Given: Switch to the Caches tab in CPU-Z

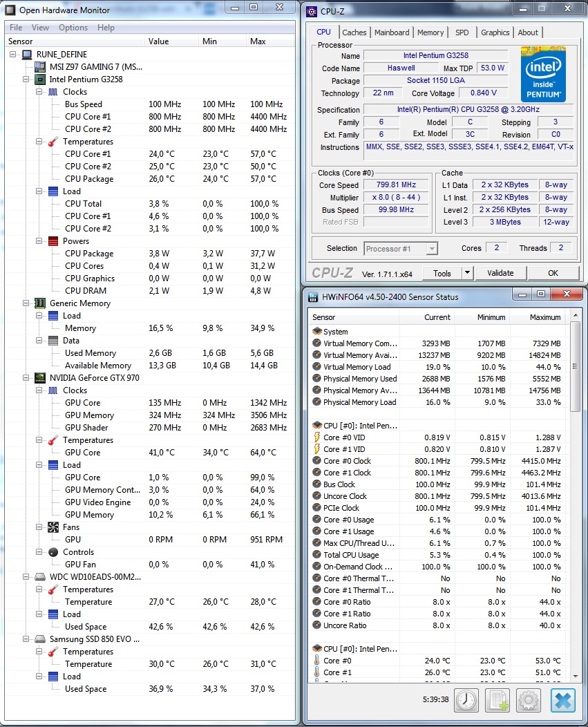Looking at the screenshot, I should (354, 32).
